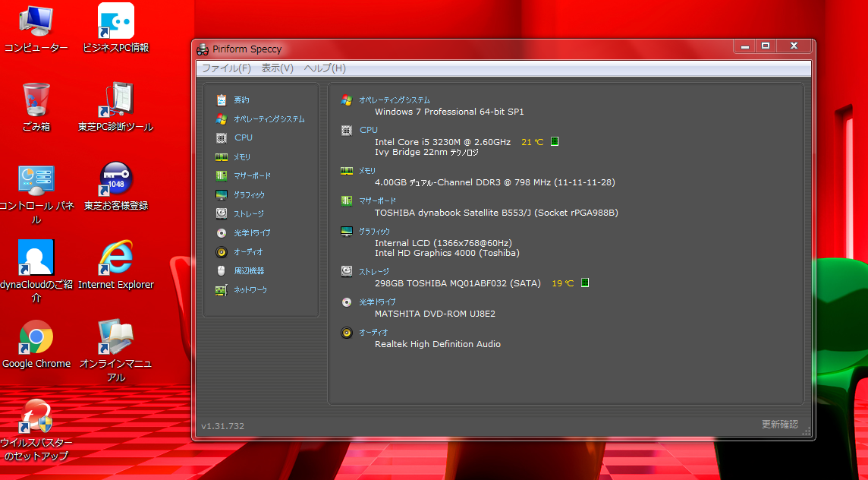Select the コンピューター desktop icon
Viewport: 868px width, 480px height.
[36, 28]
